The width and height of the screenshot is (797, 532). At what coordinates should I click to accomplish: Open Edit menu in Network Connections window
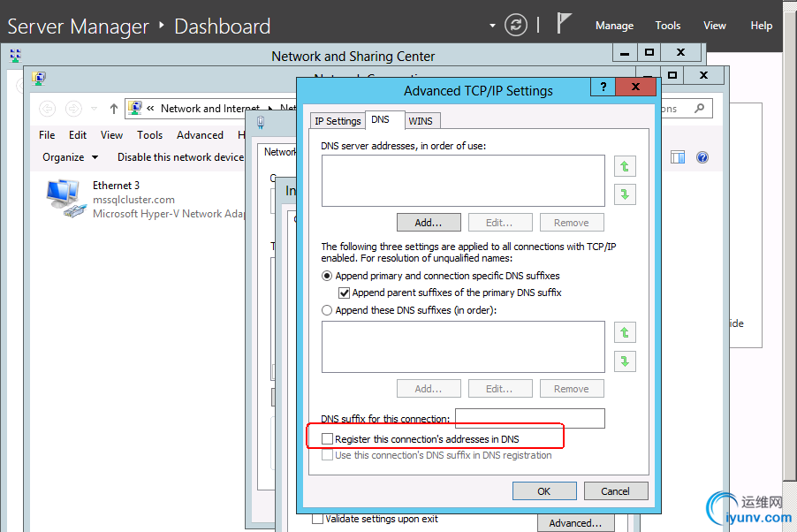coord(78,135)
